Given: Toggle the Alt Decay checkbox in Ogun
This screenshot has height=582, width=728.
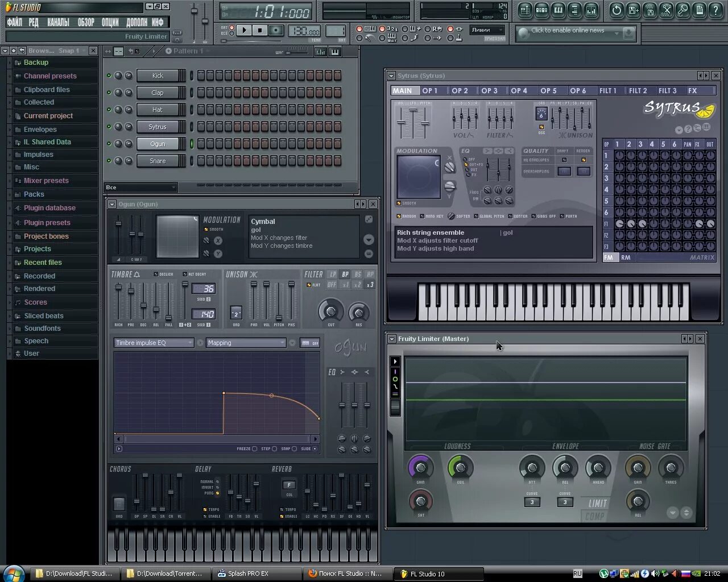Looking at the screenshot, I should pyautogui.click(x=185, y=275).
